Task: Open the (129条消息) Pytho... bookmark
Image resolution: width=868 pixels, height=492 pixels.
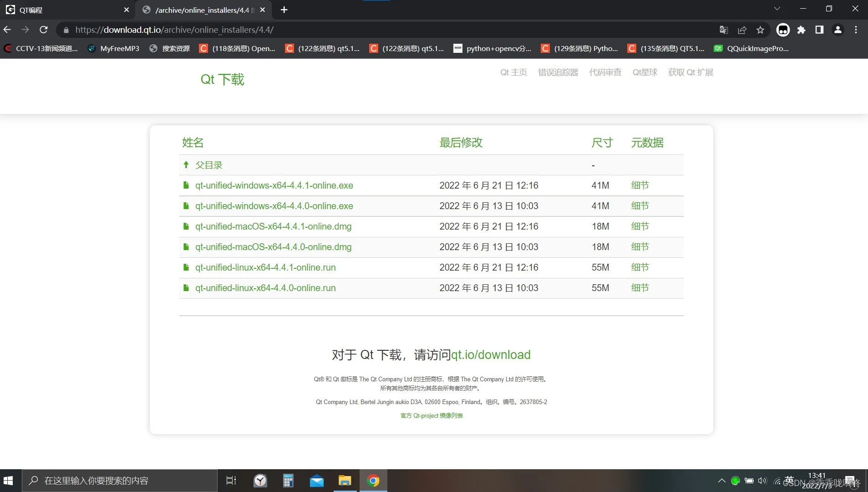Action: [579, 48]
